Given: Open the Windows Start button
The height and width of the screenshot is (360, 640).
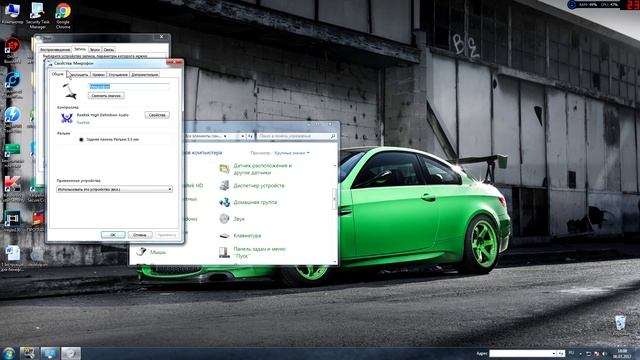Looking at the screenshot, I should 9,353.
